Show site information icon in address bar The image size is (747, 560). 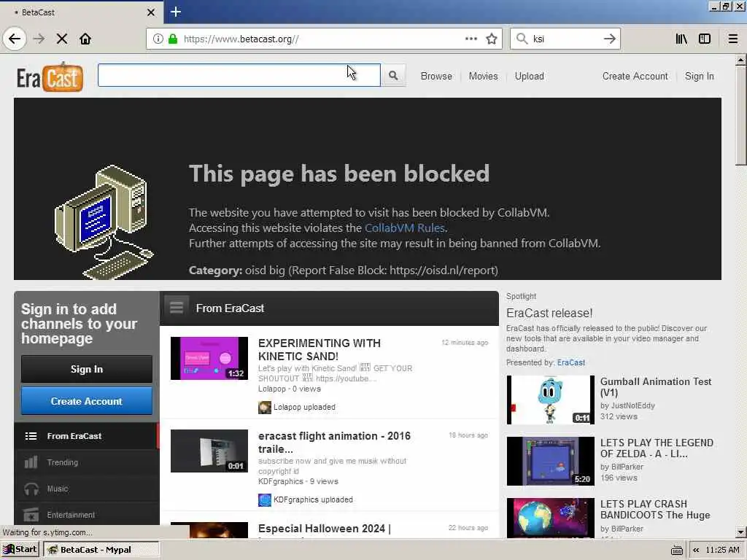click(158, 39)
